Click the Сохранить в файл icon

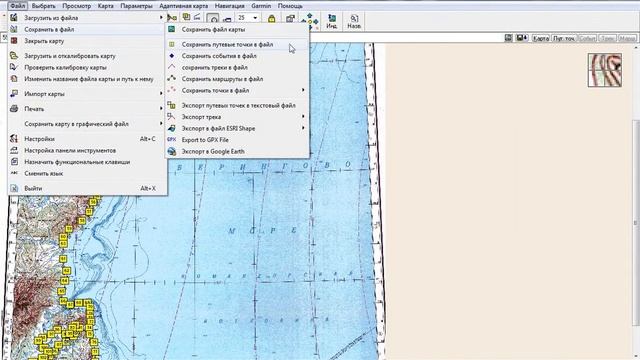14,29
